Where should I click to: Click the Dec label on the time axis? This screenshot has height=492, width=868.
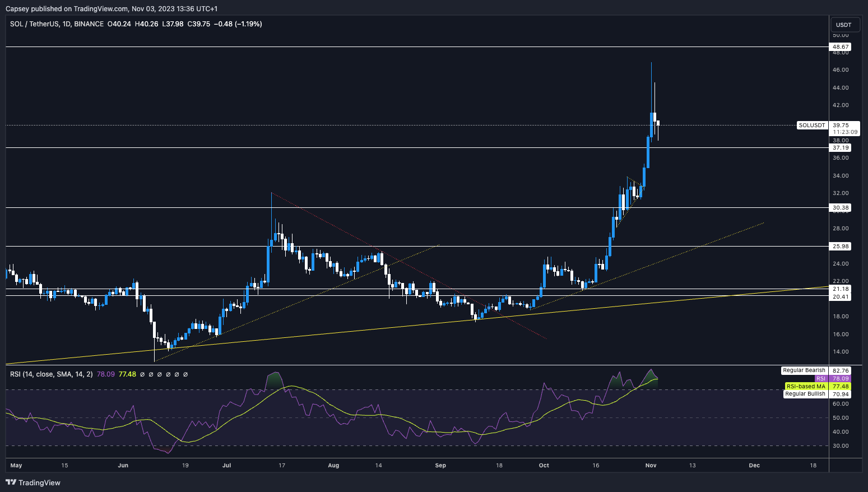coord(754,466)
